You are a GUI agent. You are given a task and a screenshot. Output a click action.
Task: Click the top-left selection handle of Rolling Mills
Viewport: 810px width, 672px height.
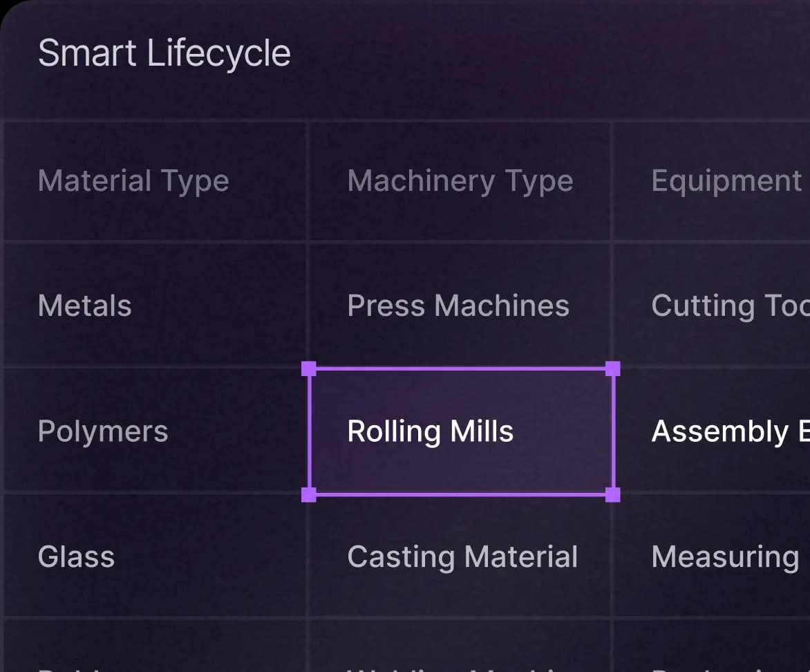pos(309,368)
